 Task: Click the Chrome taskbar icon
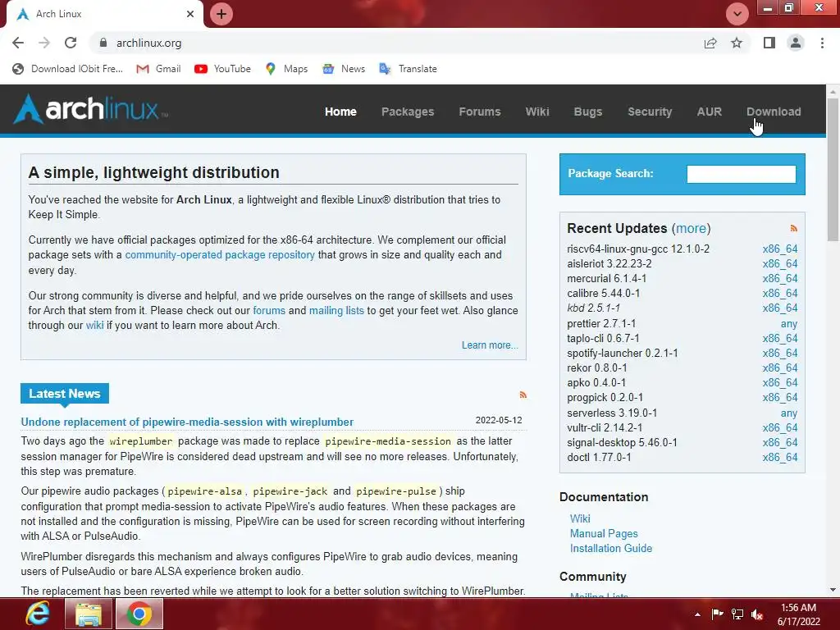(x=139, y=614)
